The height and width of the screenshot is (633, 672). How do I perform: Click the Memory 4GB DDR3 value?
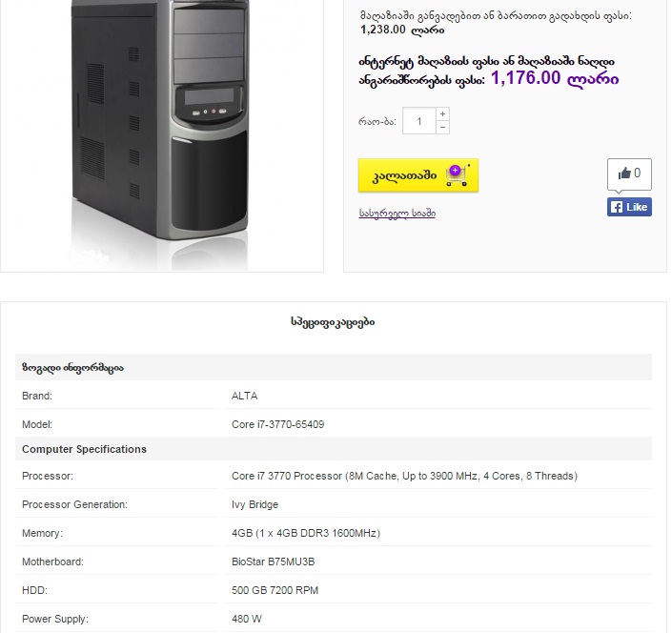coord(306,533)
